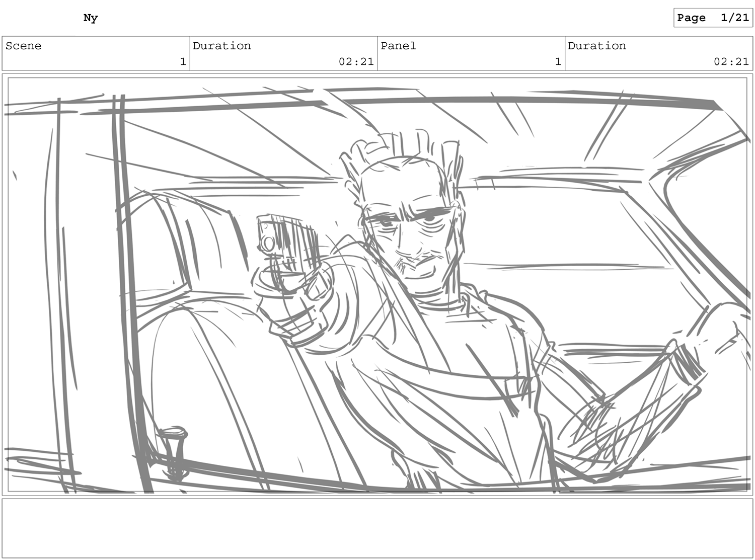This screenshot has height=560, width=755.
Task: Select the scene duration value 02:21
Action: click(356, 61)
